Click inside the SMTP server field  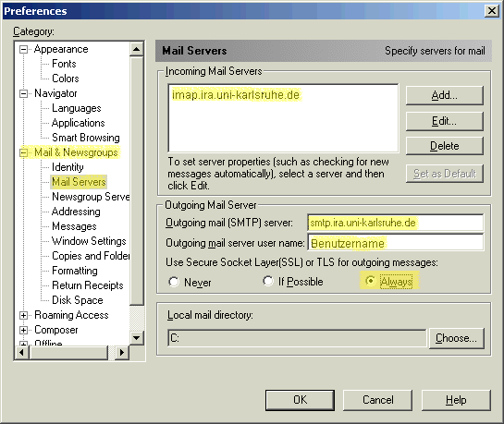coord(396,223)
